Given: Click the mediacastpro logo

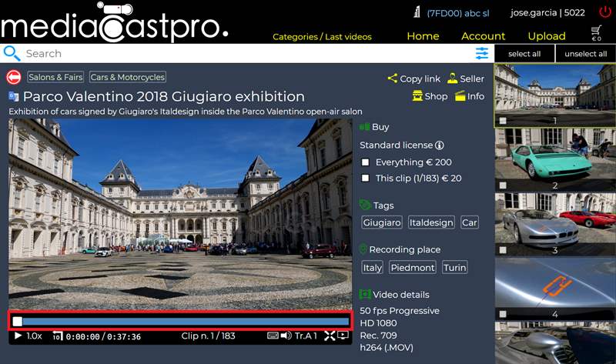Looking at the screenshot, I should coord(115,23).
